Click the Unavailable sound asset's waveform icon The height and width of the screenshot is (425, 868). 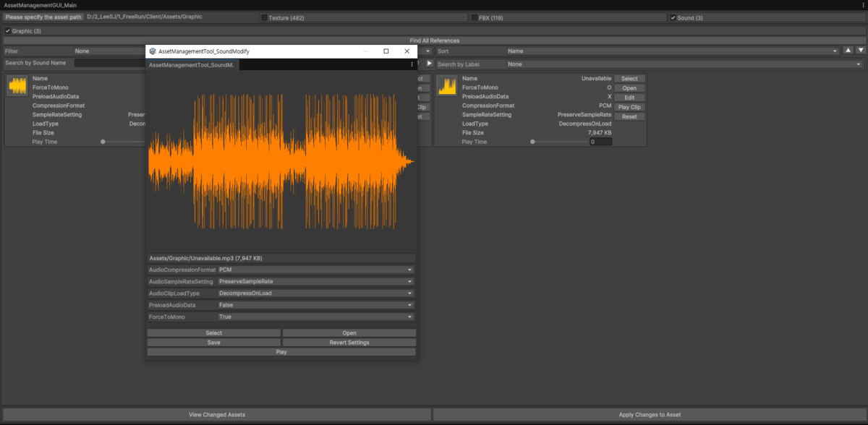tap(447, 86)
